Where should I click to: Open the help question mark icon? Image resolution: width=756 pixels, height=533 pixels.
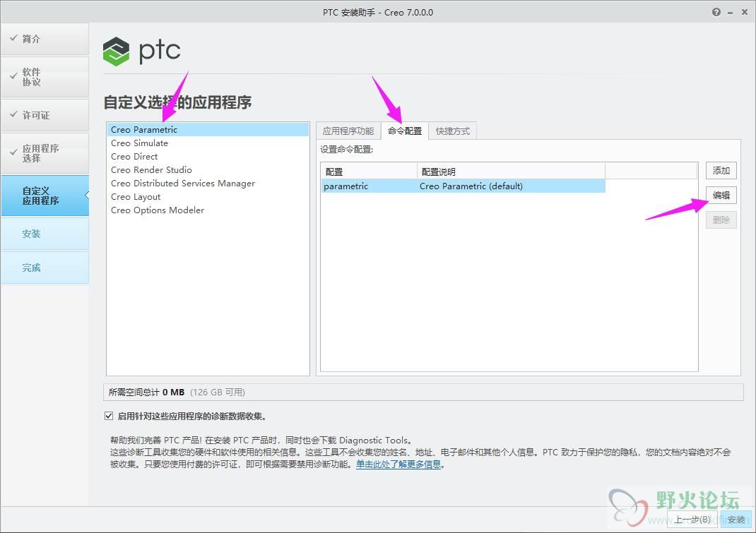tap(716, 12)
